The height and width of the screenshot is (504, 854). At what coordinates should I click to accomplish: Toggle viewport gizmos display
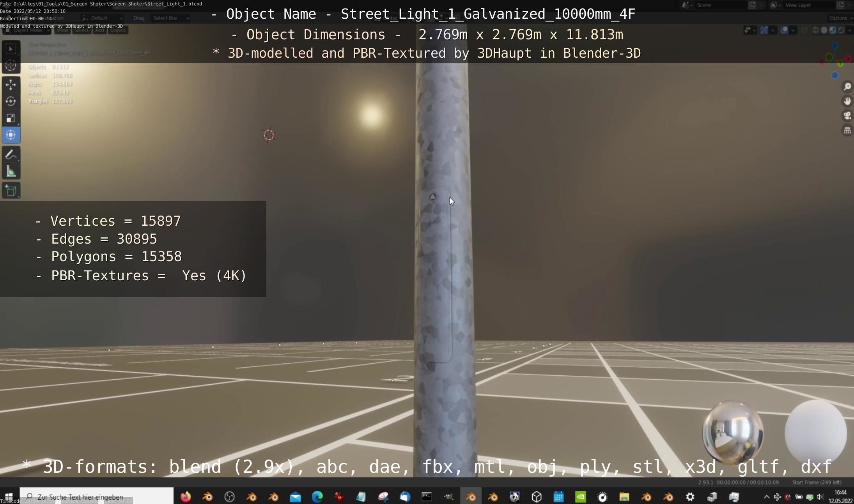click(764, 30)
